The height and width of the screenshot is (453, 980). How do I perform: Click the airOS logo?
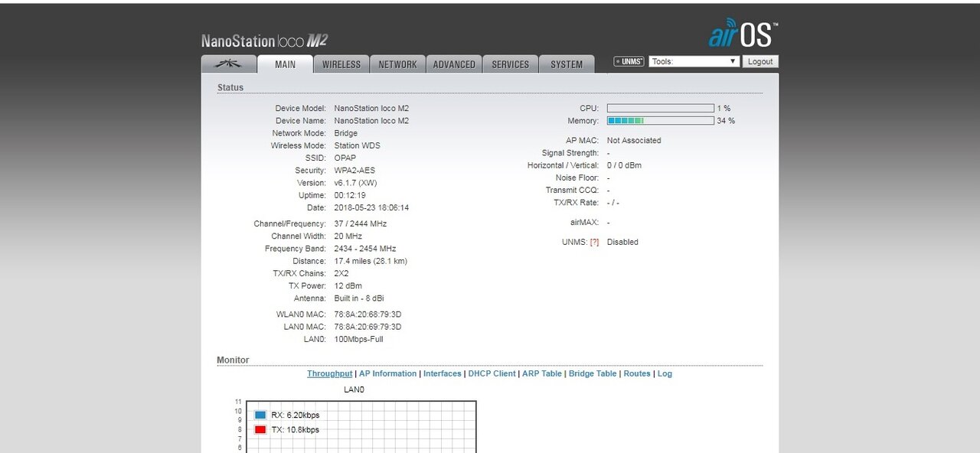[743, 34]
